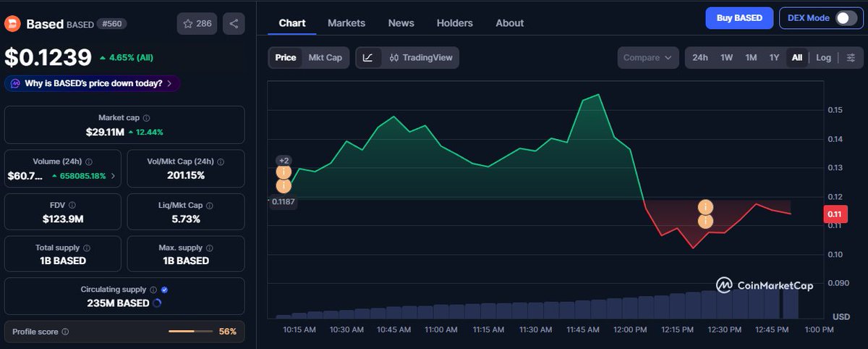Open the Markets tab

[x=346, y=23]
